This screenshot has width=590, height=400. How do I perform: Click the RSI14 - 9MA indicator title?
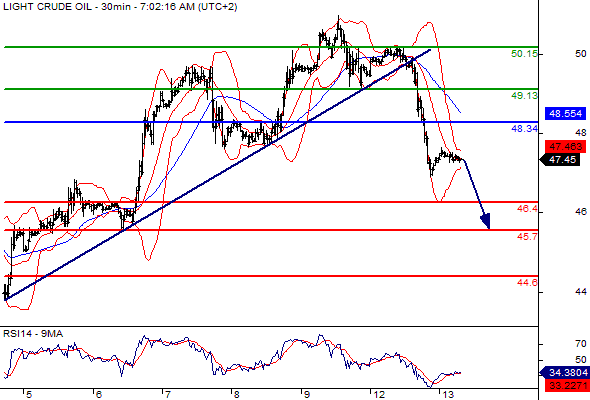33,334
